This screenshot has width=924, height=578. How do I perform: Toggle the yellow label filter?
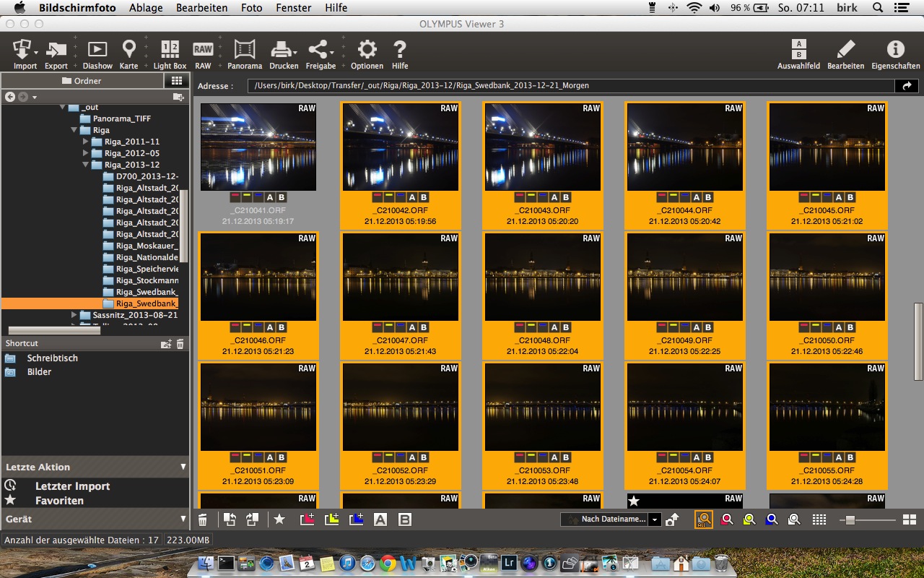coord(749,519)
